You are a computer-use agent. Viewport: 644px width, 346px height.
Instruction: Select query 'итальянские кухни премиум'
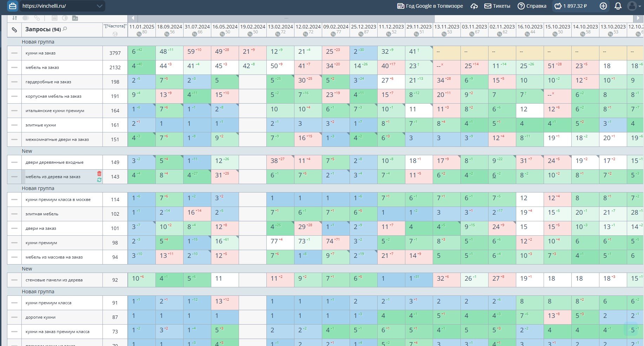(x=55, y=111)
